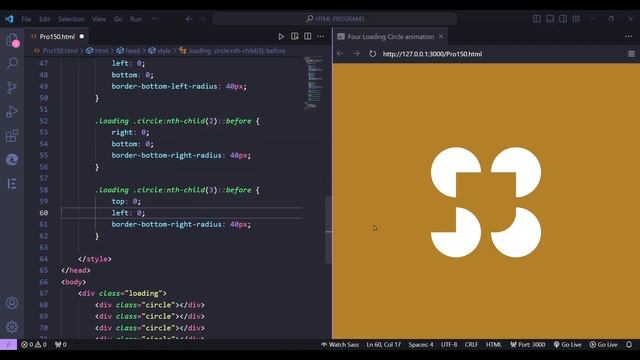Click the HTML PROGRAMS command center search
The height and width of the screenshot is (360, 640).
[334, 19]
